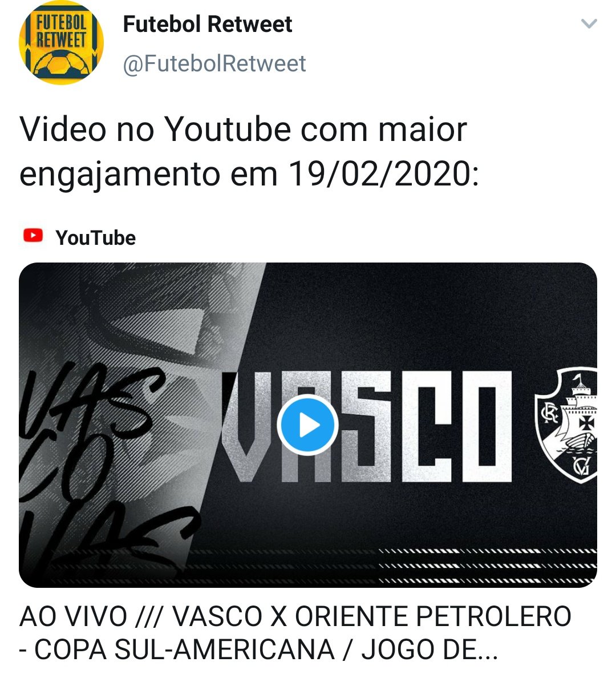The image size is (616, 674).
Task: Click the FUTEBOL RETWEET text inside the avatar
Action: point(61,31)
